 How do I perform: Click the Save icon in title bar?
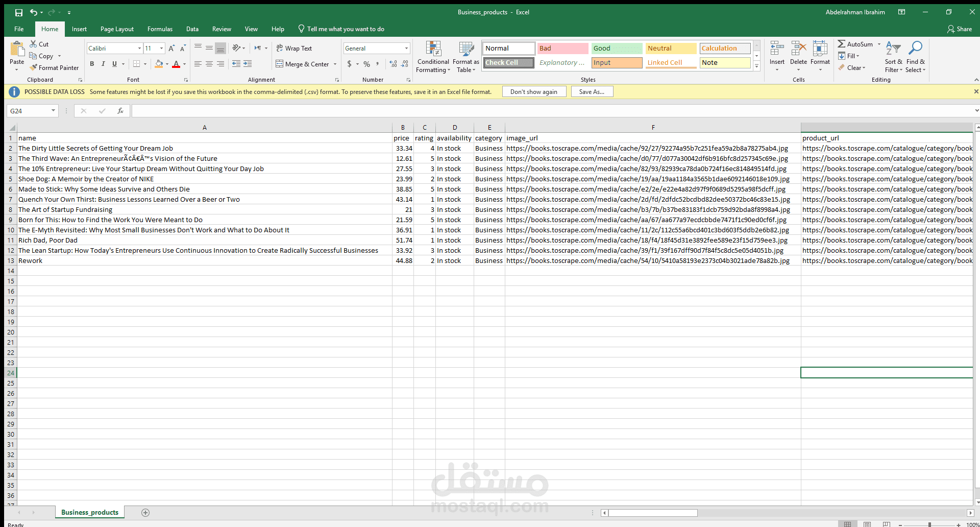tap(19, 12)
